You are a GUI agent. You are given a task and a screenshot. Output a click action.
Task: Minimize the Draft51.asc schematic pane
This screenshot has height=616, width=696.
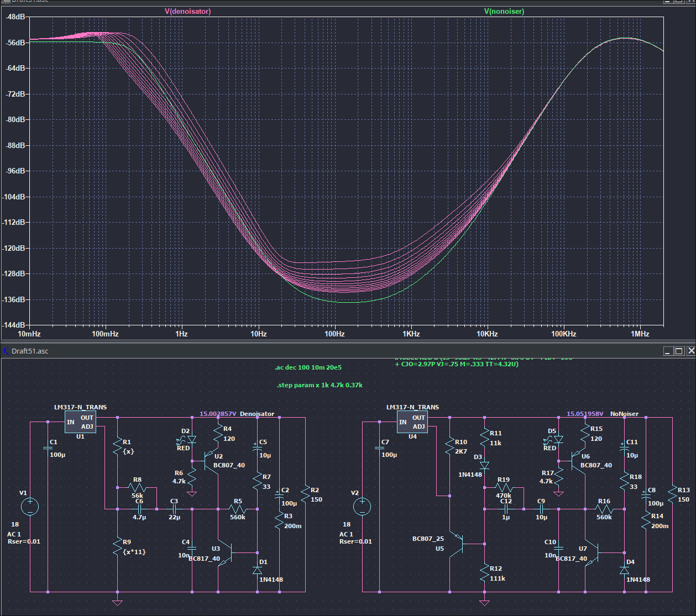[668, 351]
